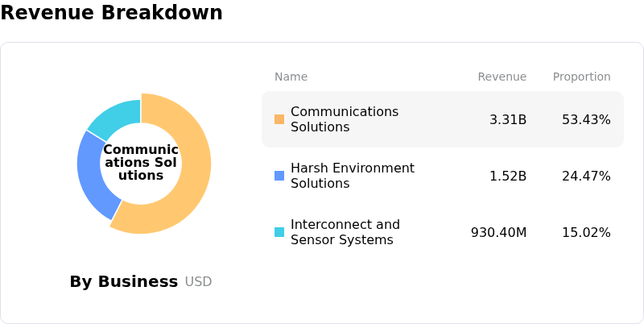Viewport: 644px width, 324px height.
Task: Click the orange Communications Solutions legend swatch
Action: point(279,119)
